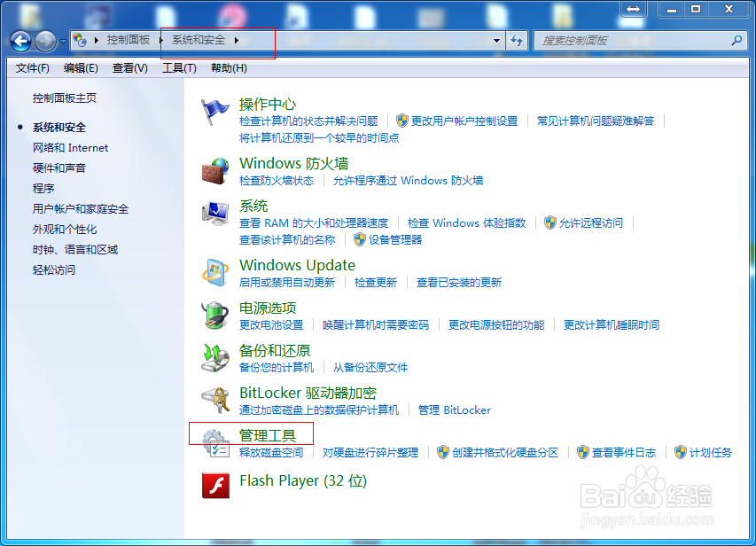This screenshot has width=756, height=546.
Task: Click 控制面板 breadcrumb segment
Action: [129, 40]
